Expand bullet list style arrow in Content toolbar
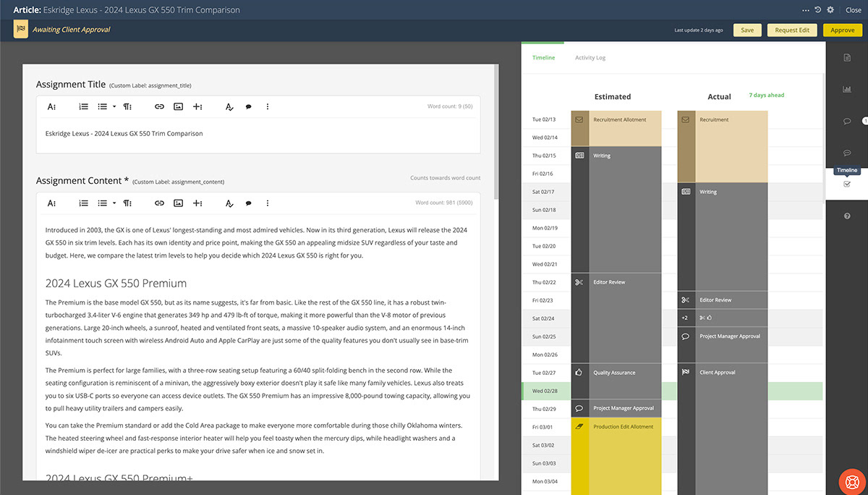This screenshot has height=495, width=868. [x=114, y=203]
